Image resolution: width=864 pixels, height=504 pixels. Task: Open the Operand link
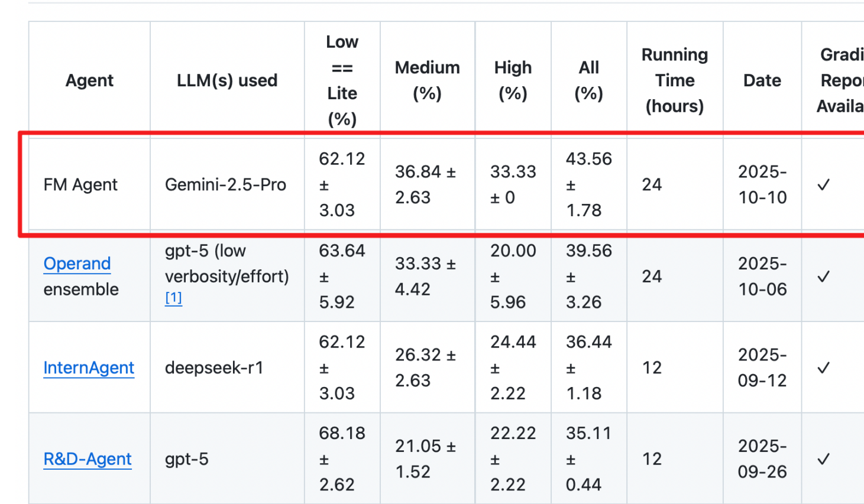tap(77, 264)
